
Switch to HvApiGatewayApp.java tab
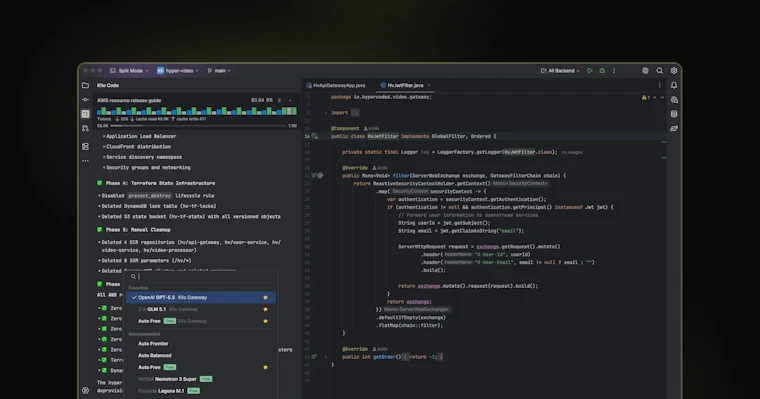335,85
